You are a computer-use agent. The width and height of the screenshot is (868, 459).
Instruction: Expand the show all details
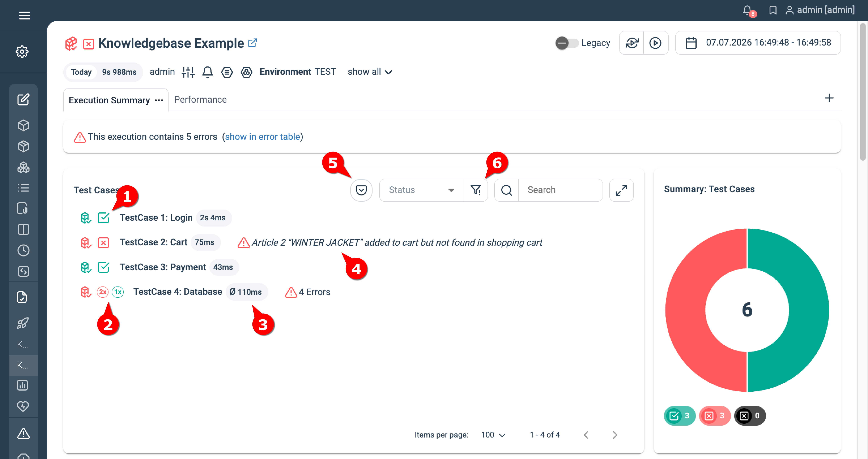pos(370,72)
